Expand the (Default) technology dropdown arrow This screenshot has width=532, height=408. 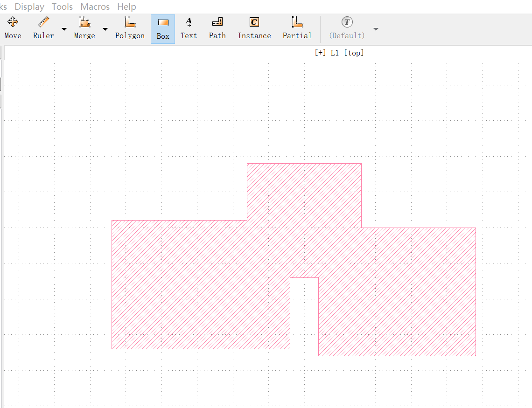[x=376, y=29]
